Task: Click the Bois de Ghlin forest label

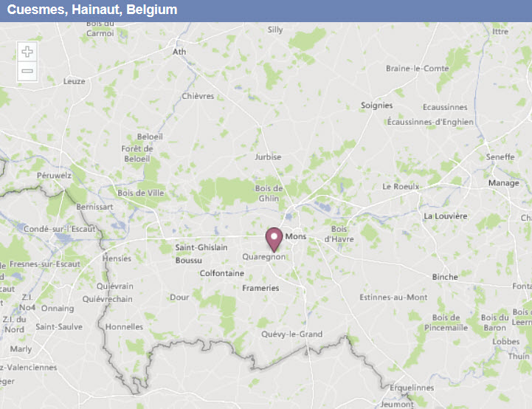Action: [269, 193]
